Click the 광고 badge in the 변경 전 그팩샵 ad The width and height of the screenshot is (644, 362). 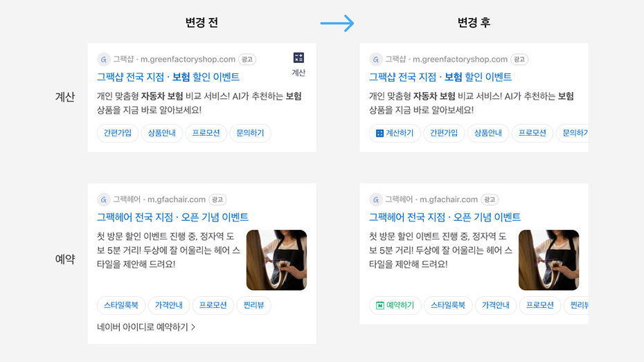pyautogui.click(x=247, y=60)
